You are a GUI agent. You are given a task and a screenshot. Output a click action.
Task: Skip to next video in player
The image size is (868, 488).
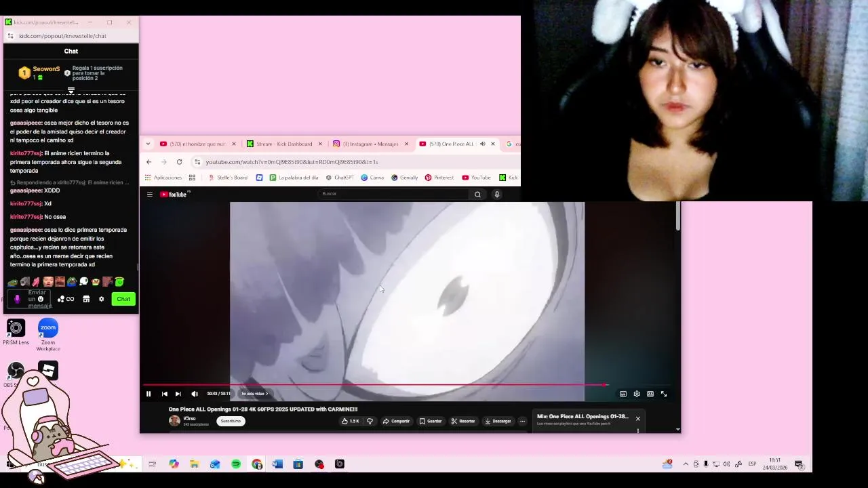[178, 394]
